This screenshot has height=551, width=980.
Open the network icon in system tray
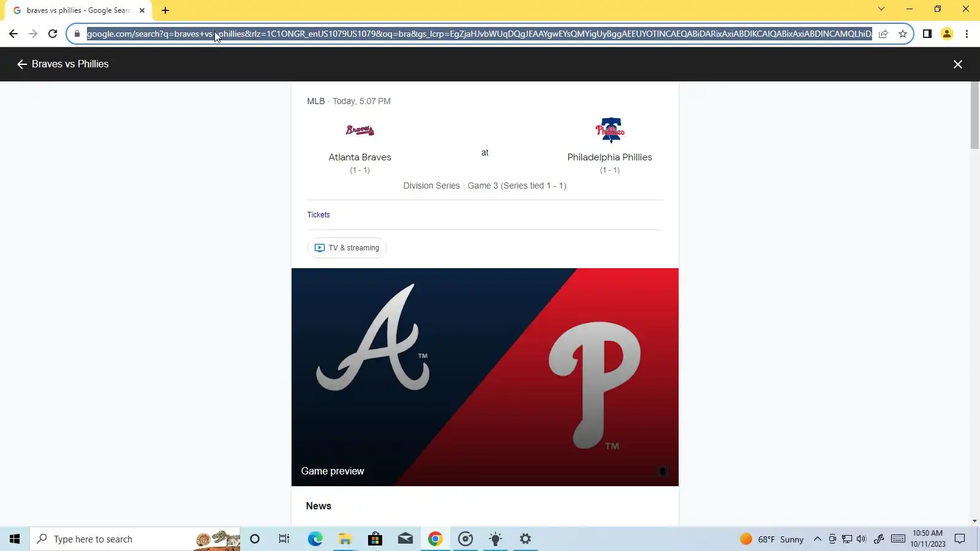[847, 539]
